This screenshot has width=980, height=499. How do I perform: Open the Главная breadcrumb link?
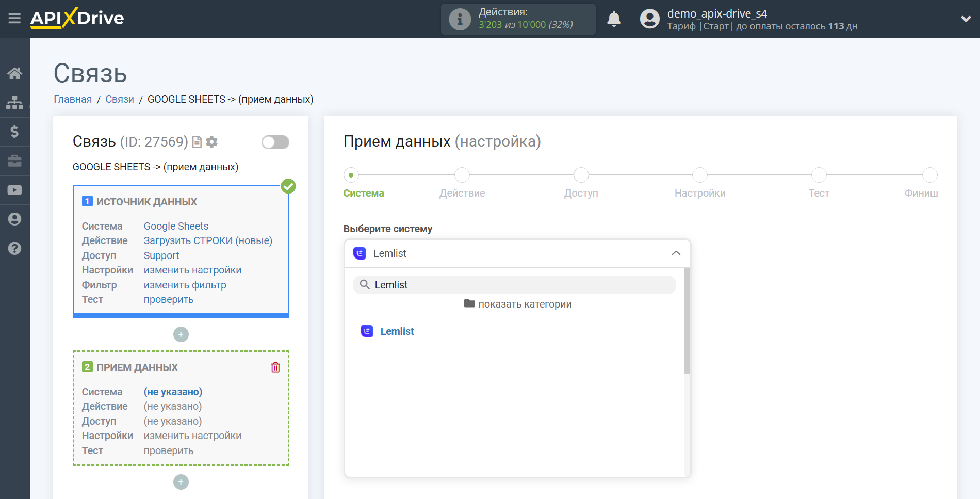coord(73,99)
